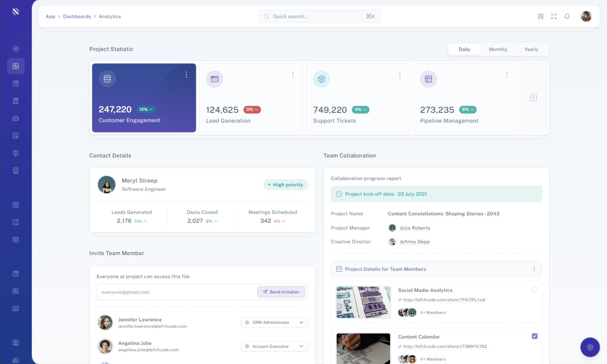Click the floating settings gear button
This screenshot has height=364, width=607.
[x=590, y=347]
